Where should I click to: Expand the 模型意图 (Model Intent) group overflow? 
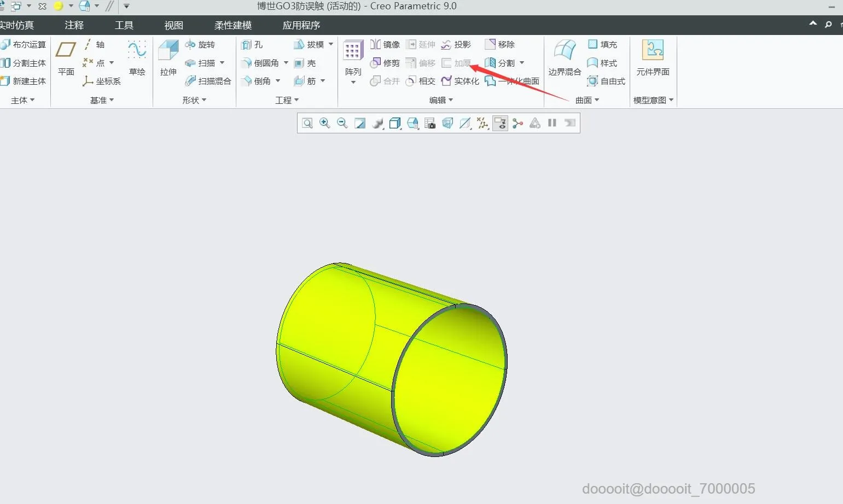click(654, 100)
